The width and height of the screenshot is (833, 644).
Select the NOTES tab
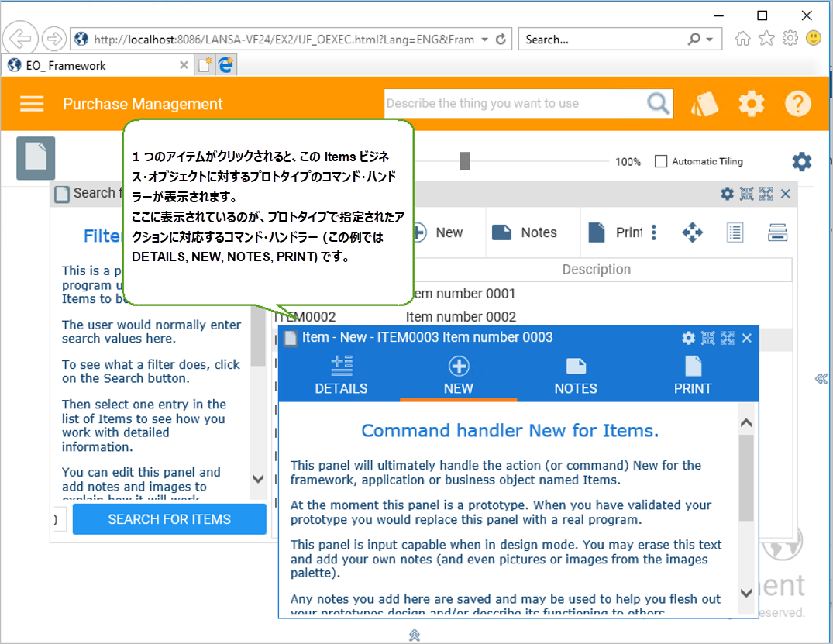coord(576,375)
